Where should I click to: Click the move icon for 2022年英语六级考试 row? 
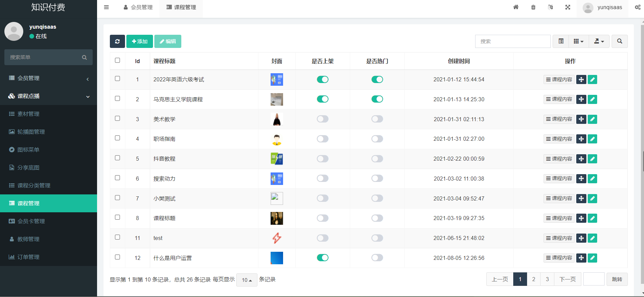click(581, 80)
